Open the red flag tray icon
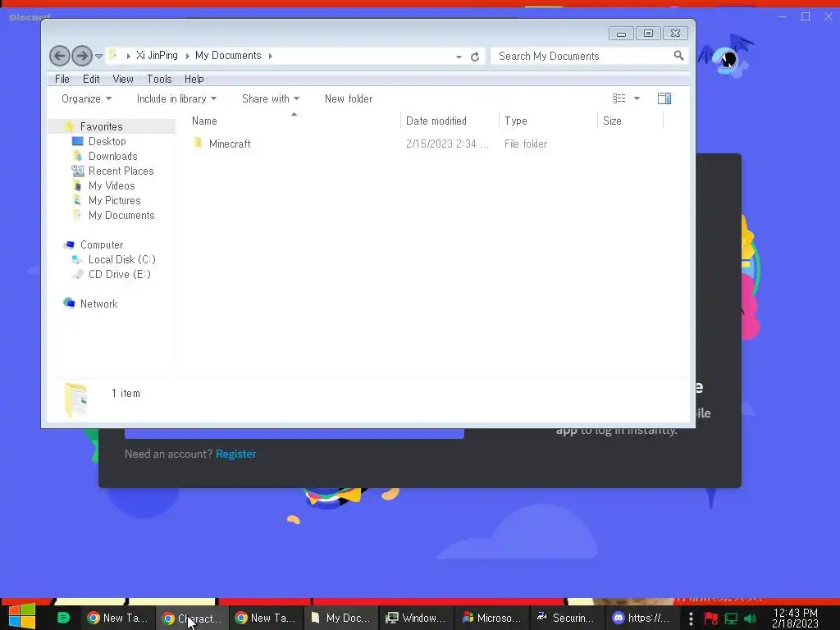Viewport: 840px width, 630px height. click(x=711, y=619)
